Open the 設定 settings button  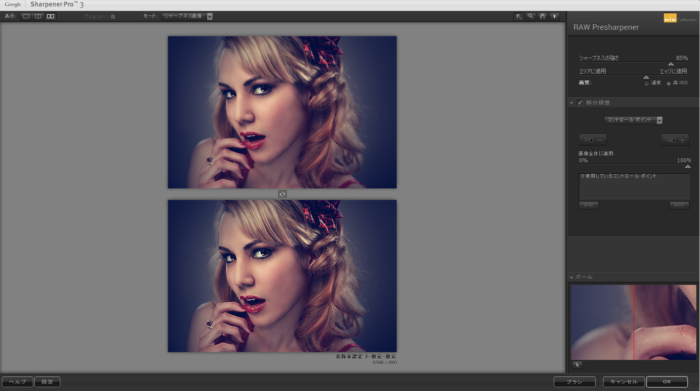click(47, 382)
